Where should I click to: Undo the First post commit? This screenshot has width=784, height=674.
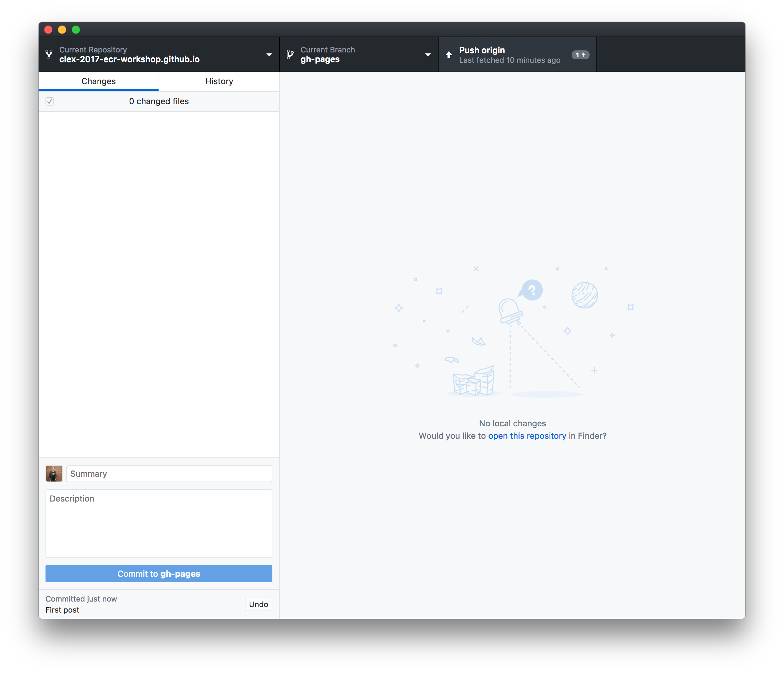[x=258, y=604]
